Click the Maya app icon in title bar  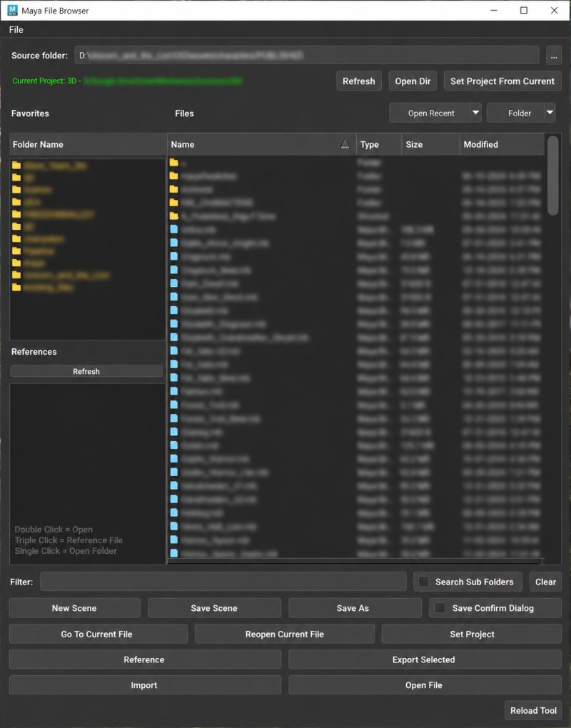coord(13,10)
